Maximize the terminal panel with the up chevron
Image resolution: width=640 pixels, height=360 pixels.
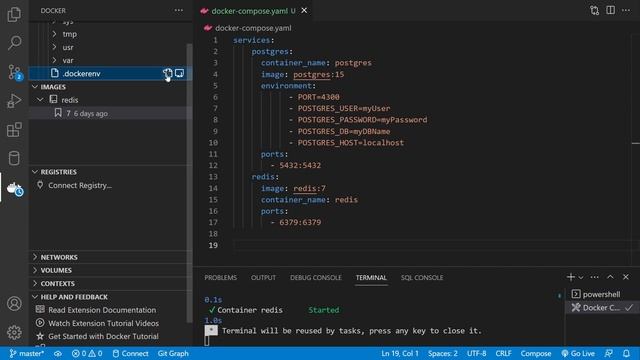(610, 277)
